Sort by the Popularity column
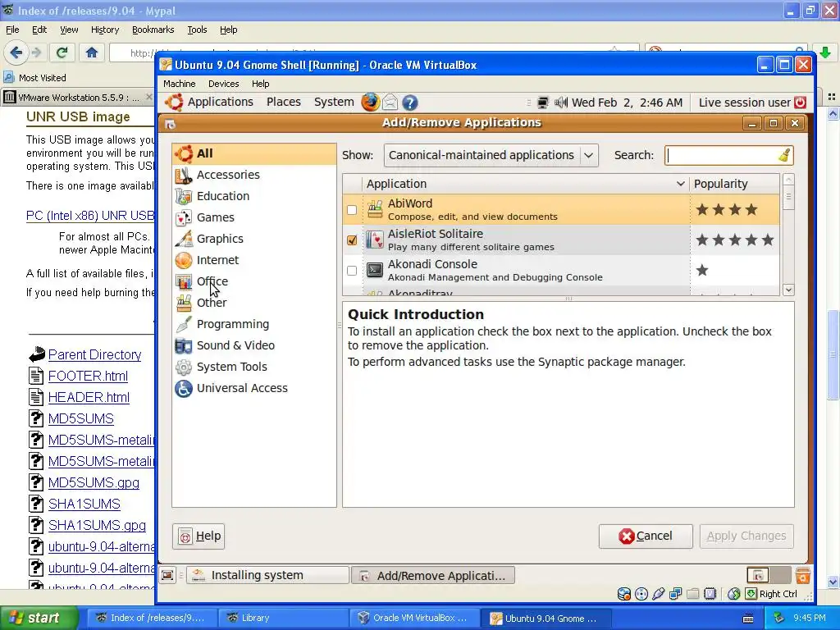840x630 pixels. (734, 184)
